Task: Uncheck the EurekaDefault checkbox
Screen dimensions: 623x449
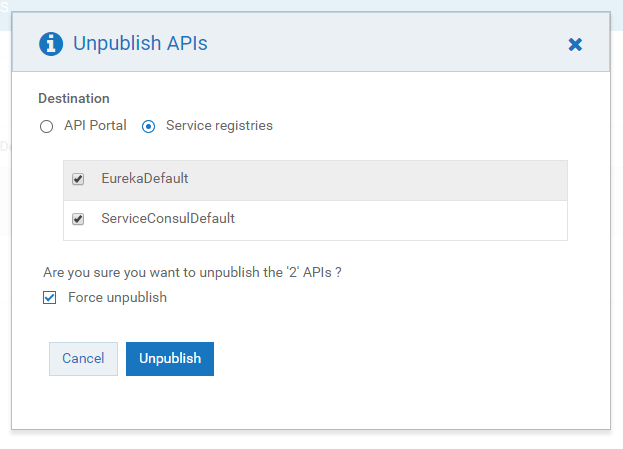Action: [78, 179]
